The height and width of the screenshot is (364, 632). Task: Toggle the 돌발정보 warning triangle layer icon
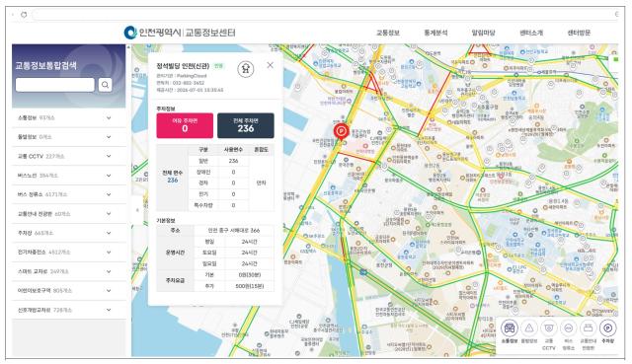pyautogui.click(x=529, y=328)
